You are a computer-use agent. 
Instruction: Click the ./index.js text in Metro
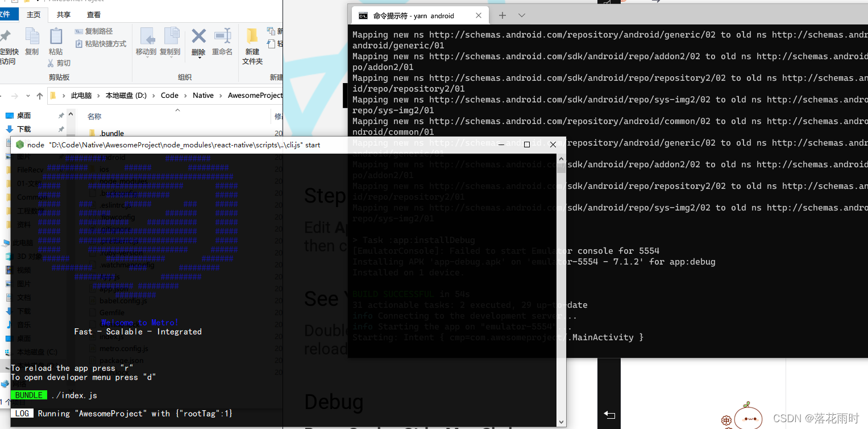point(74,395)
